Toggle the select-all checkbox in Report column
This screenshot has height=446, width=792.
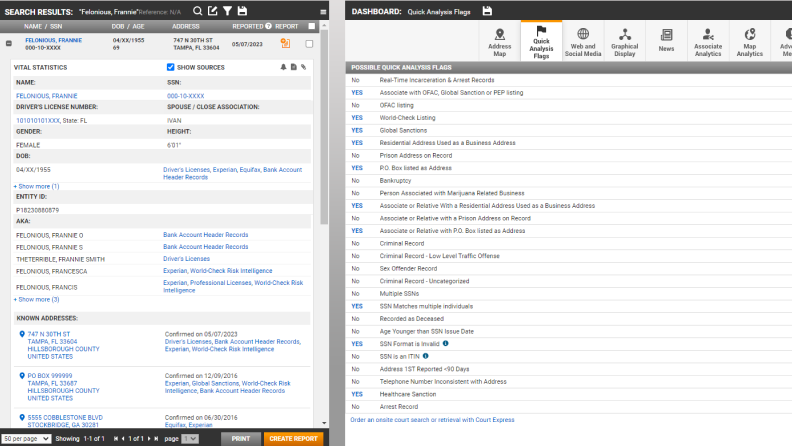[312, 26]
